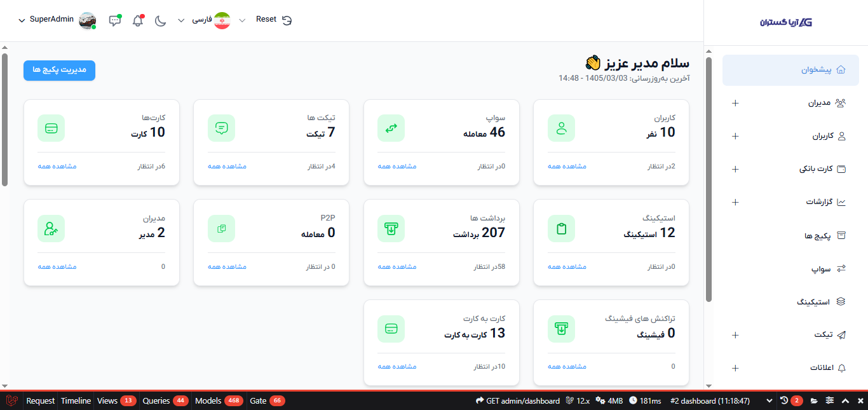The width and height of the screenshot is (868, 410).
Task: Click the chat icon on تیکت ها card
Action: 221,128
